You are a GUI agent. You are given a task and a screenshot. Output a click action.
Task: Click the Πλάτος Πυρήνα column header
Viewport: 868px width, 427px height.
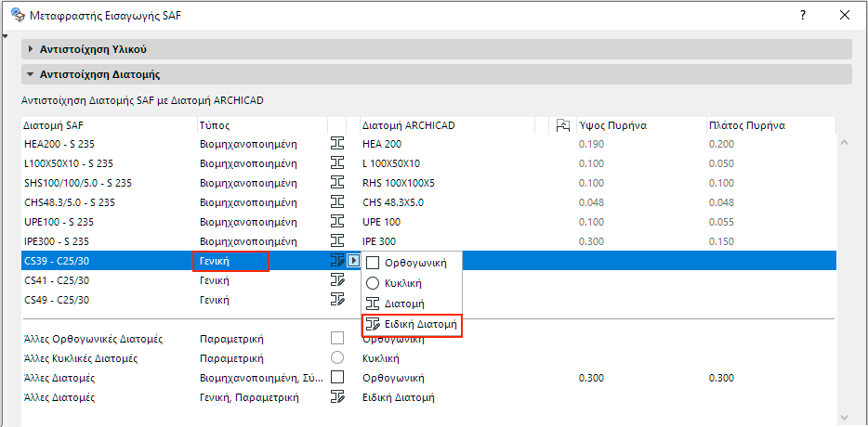pyautogui.click(x=770, y=125)
